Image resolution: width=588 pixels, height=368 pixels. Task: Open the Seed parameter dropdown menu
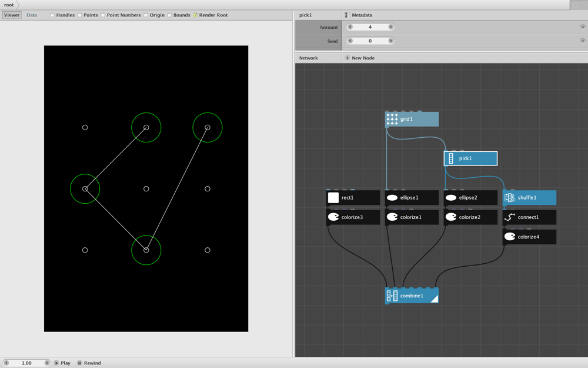point(583,41)
